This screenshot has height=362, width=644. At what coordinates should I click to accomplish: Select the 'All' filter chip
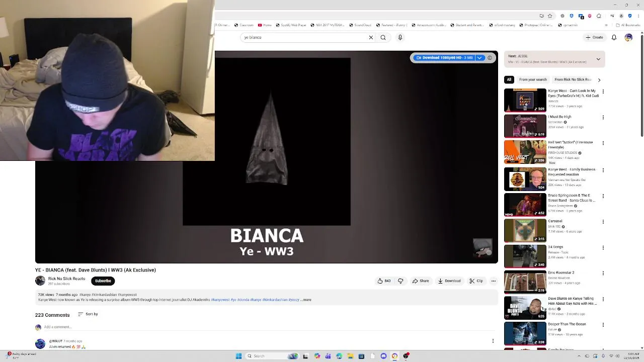click(x=509, y=79)
